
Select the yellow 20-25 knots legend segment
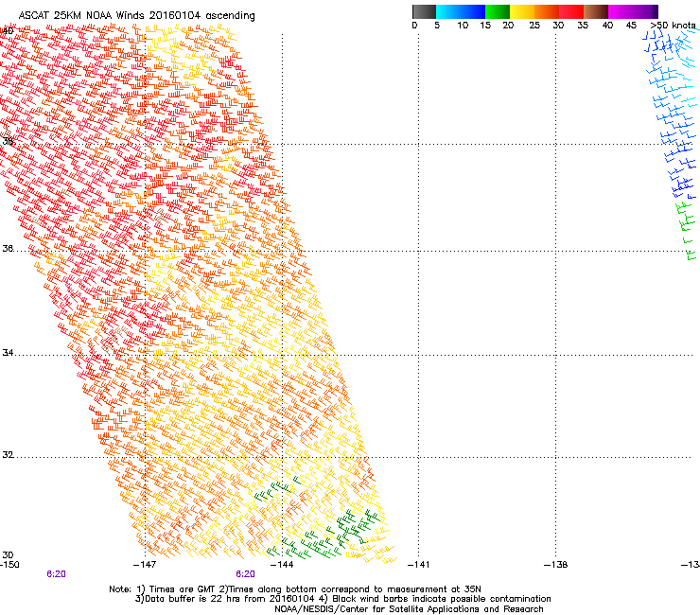click(522, 11)
